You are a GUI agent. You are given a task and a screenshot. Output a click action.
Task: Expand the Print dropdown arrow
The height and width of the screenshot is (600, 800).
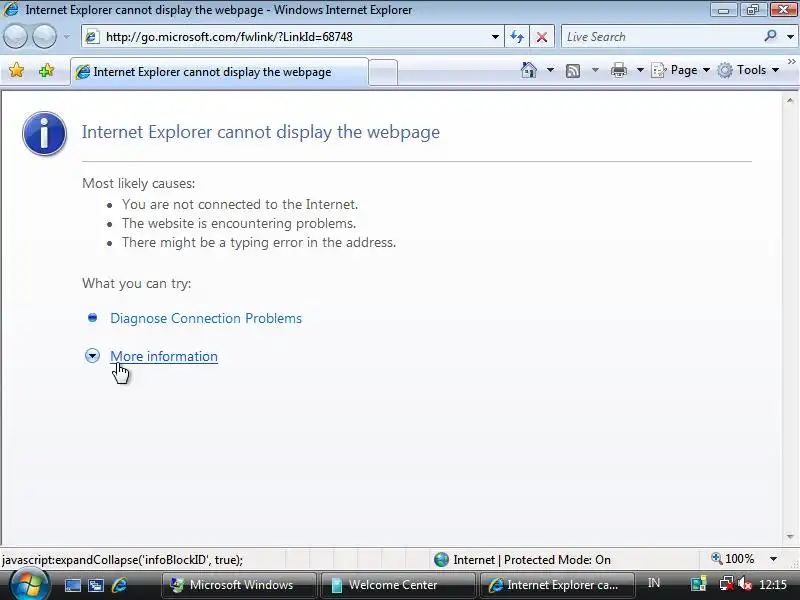pos(640,70)
